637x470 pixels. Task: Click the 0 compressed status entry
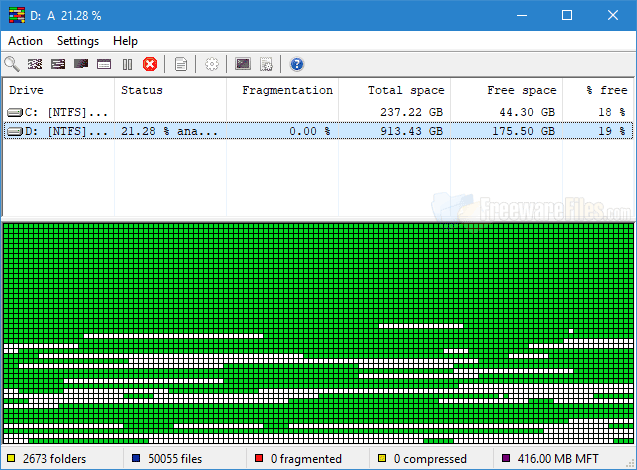point(430,459)
